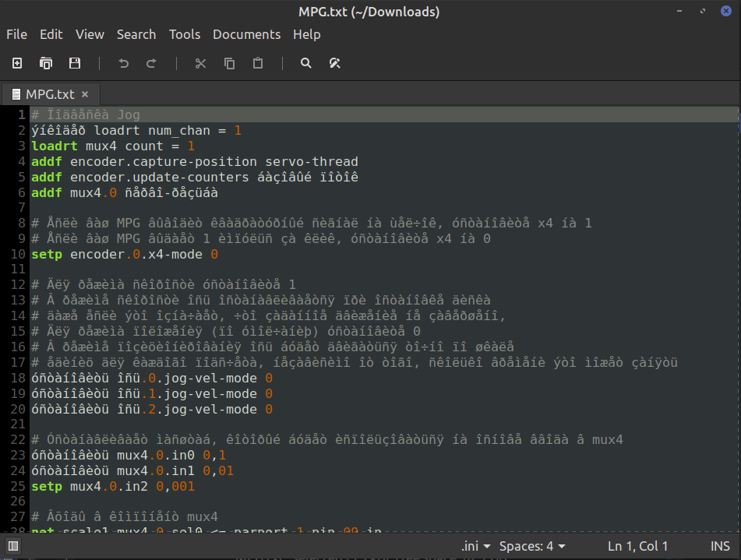Open the Search menu
This screenshot has height=560, width=741.
(x=136, y=34)
